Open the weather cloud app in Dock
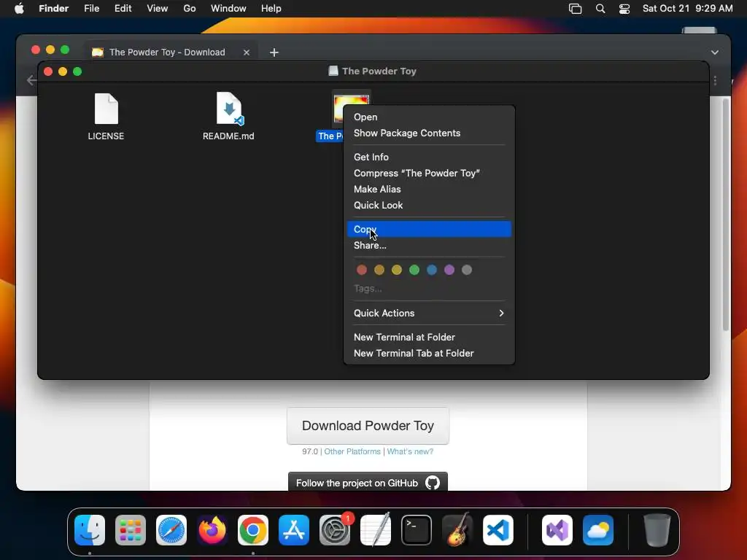 [598, 530]
